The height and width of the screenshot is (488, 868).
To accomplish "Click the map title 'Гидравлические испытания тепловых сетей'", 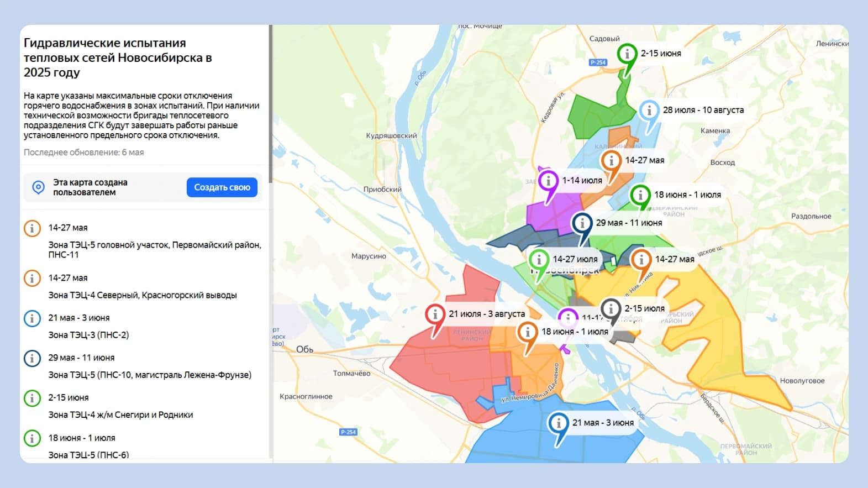I will 118,57.
